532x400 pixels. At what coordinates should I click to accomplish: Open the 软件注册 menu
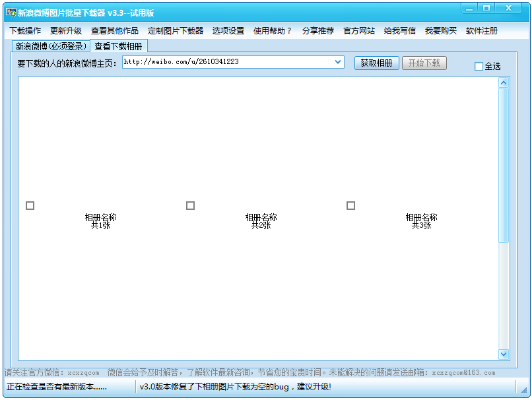(482, 31)
